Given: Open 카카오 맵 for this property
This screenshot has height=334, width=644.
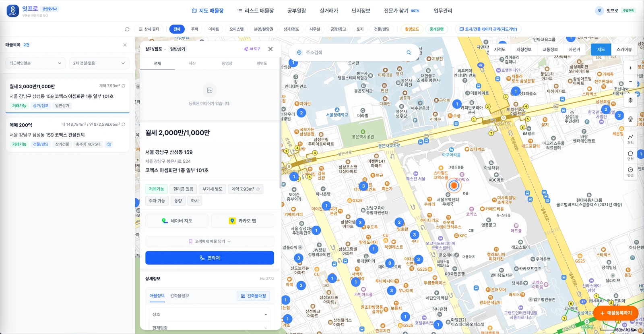Looking at the screenshot, I should tap(242, 221).
